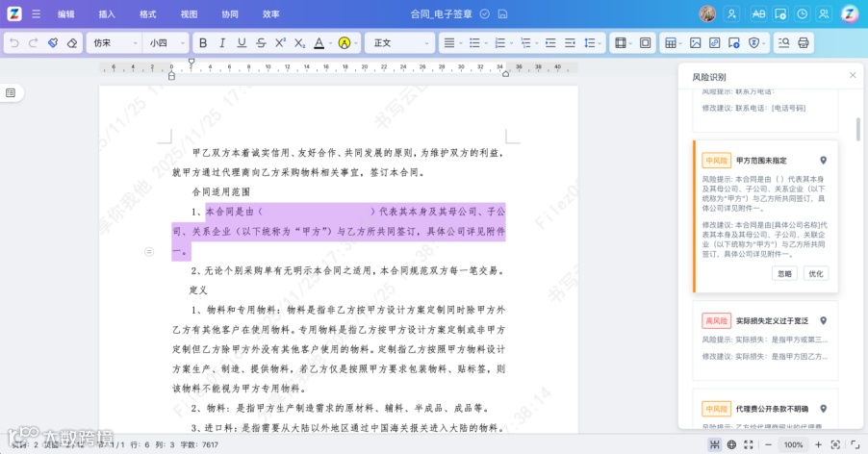The image size is (868, 454).
Task: Toggle superscript formatting
Action: [280, 42]
